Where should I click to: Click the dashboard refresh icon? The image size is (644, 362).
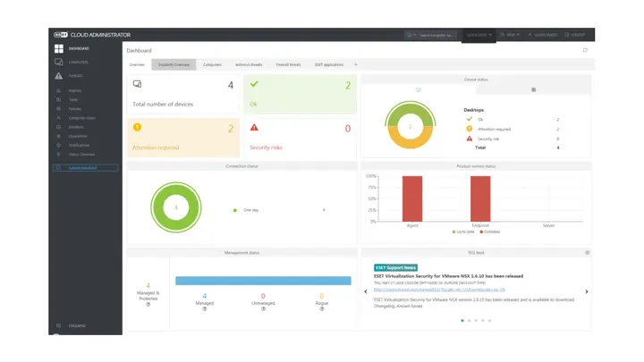pos(585,51)
